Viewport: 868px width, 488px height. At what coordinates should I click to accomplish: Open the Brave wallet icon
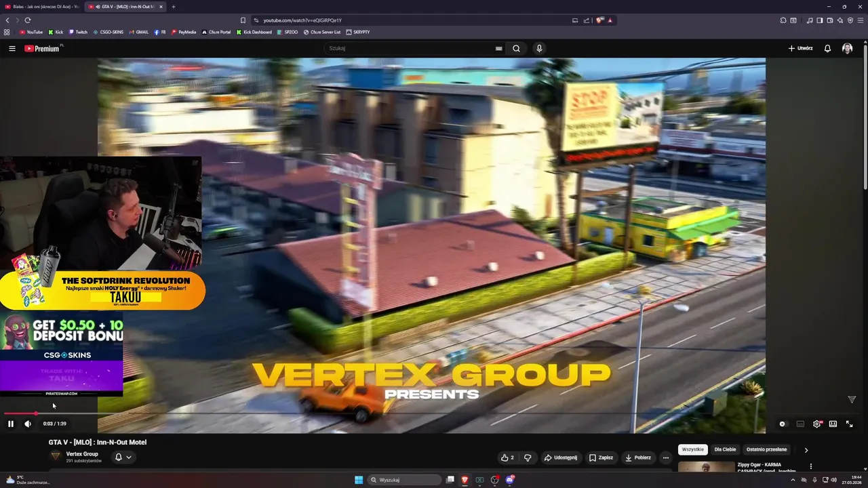pos(830,20)
